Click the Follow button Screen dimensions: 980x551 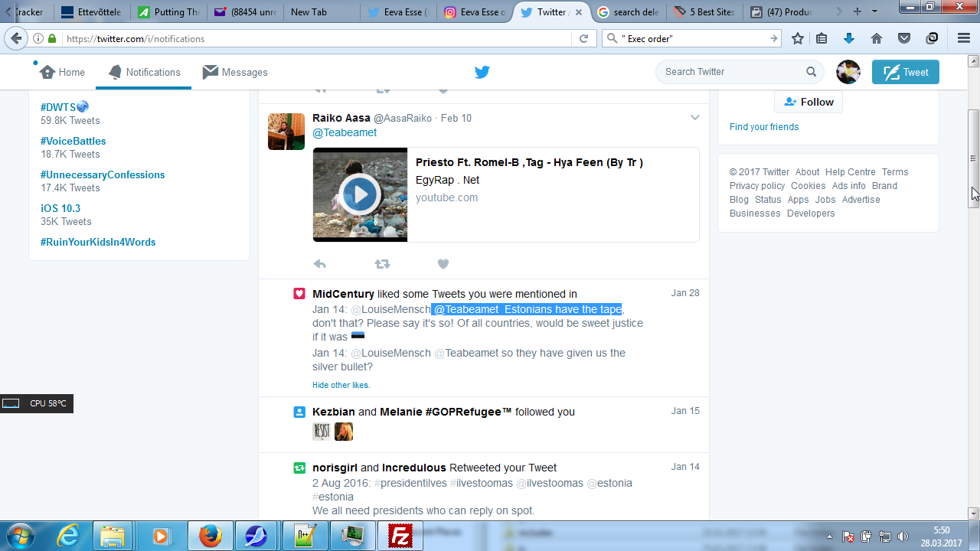(808, 102)
